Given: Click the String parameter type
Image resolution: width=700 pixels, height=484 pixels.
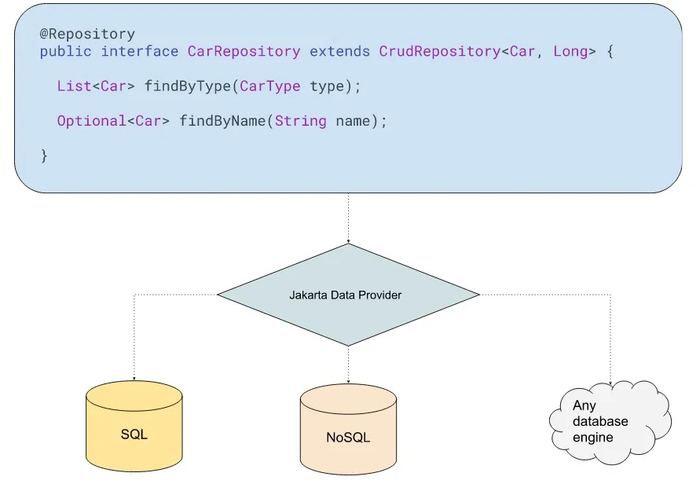Looking at the screenshot, I should (300, 121).
